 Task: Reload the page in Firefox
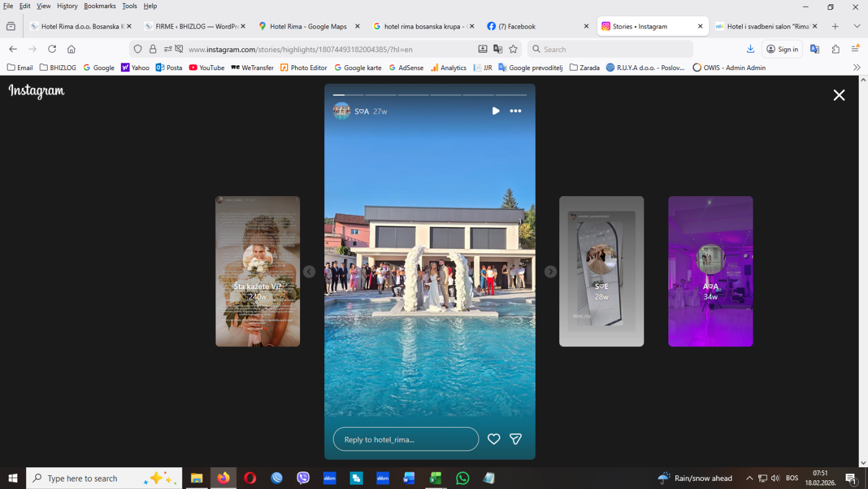pos(52,49)
